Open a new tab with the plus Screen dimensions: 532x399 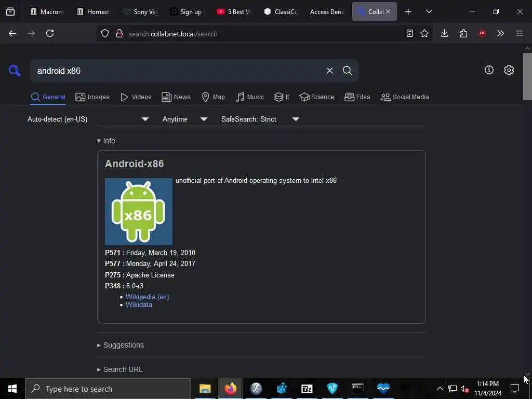(x=408, y=12)
